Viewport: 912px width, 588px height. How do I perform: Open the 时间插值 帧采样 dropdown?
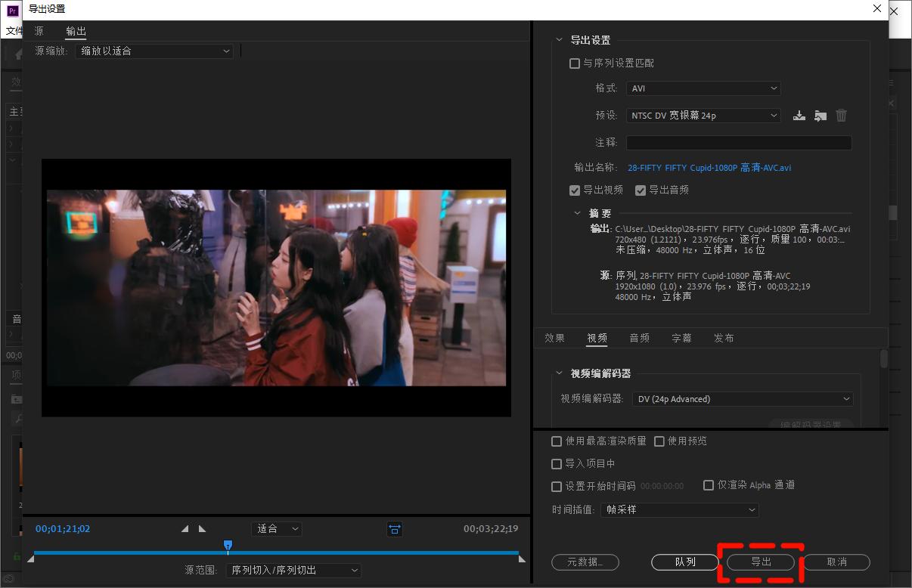coord(679,510)
